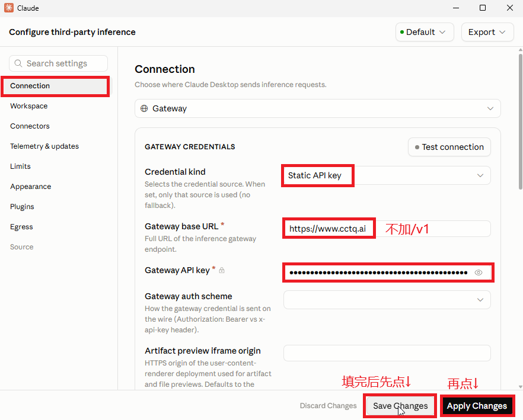This screenshot has width=523, height=420.
Task: Click the vertical scrollbar thumb
Action: tap(521, 121)
